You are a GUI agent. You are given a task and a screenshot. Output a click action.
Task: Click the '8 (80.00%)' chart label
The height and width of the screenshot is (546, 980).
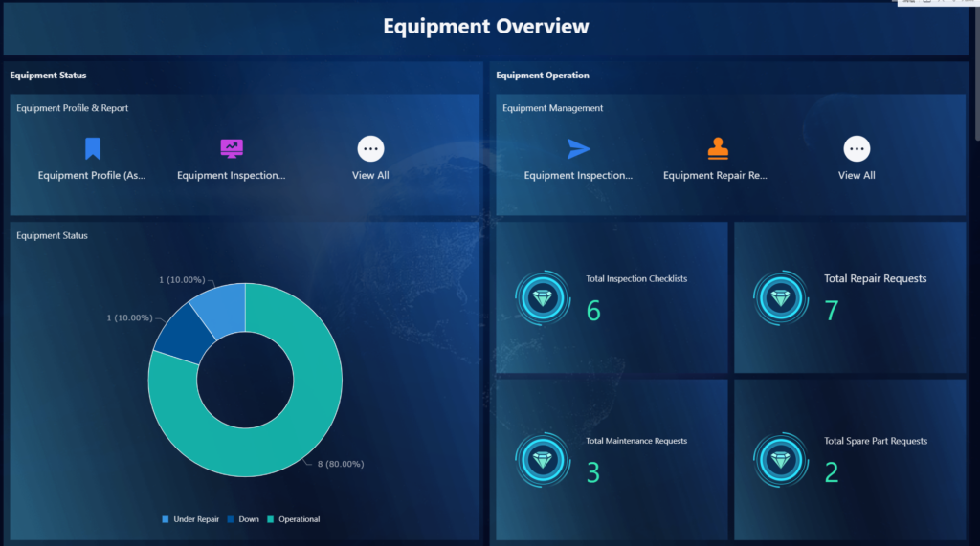pos(341,464)
